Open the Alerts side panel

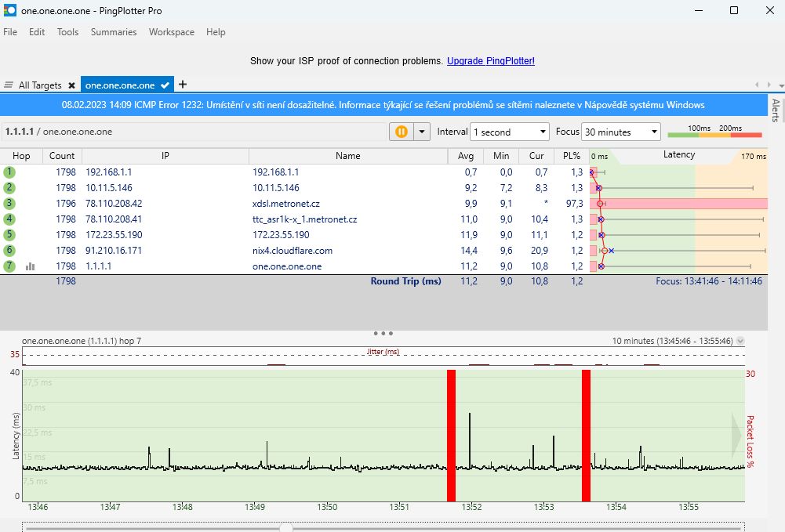pos(776,110)
